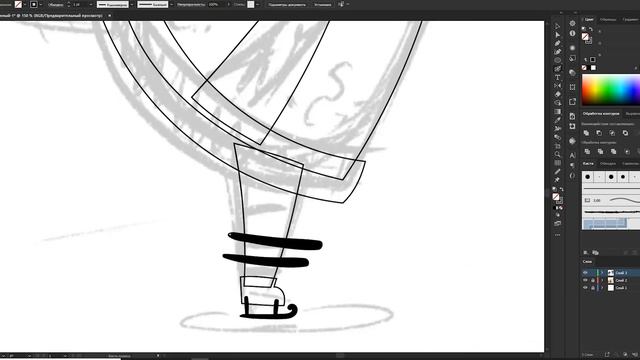
Task: Click Divide pathfinder icon
Action: (587, 152)
